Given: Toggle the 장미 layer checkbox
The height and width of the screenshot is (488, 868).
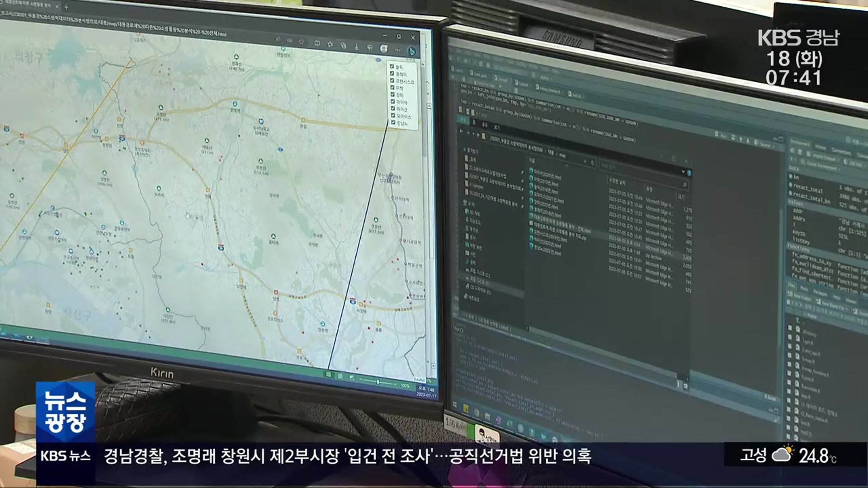Looking at the screenshot, I should [x=392, y=94].
